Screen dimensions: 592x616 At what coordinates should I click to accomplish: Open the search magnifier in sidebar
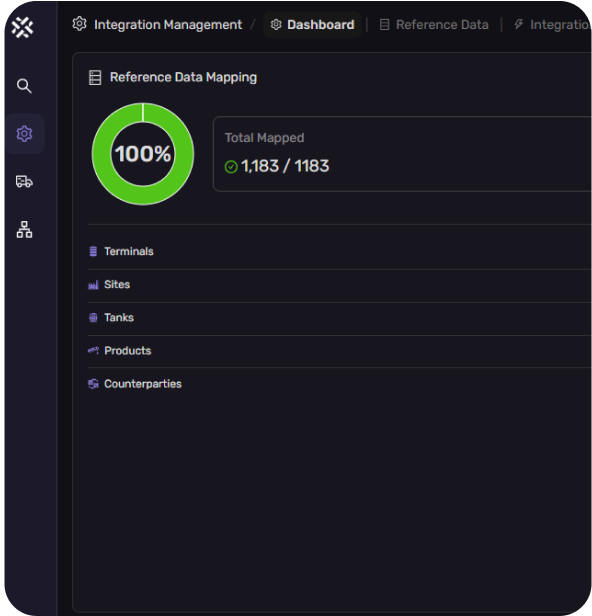coord(24,86)
